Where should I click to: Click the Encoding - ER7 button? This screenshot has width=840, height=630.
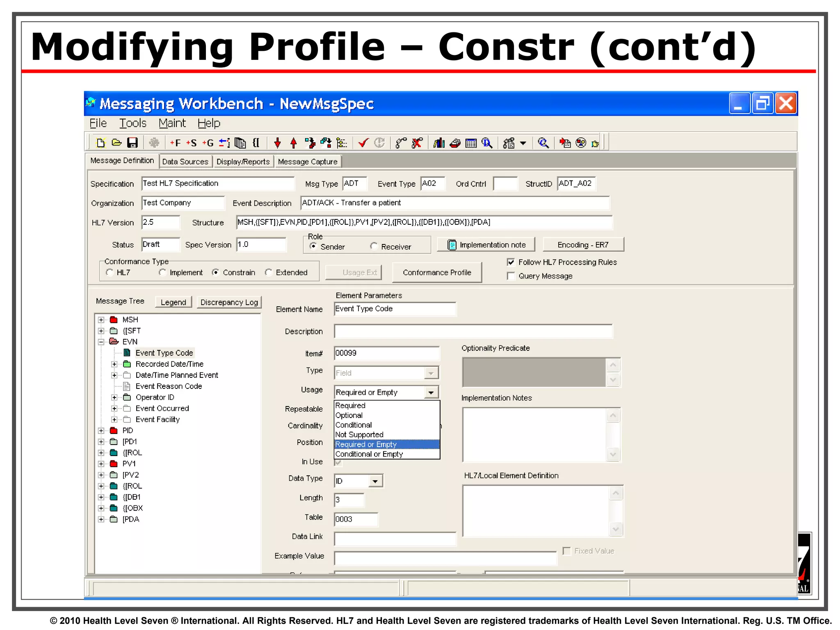coord(583,245)
